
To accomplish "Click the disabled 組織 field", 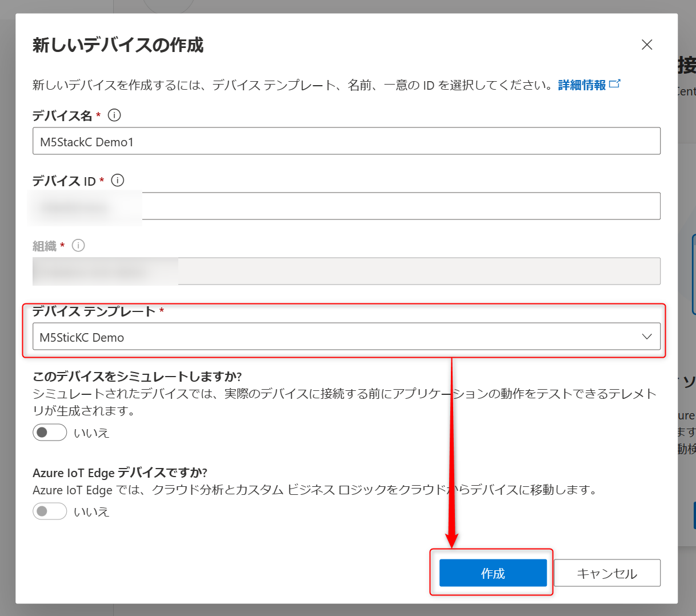I will 346,271.
